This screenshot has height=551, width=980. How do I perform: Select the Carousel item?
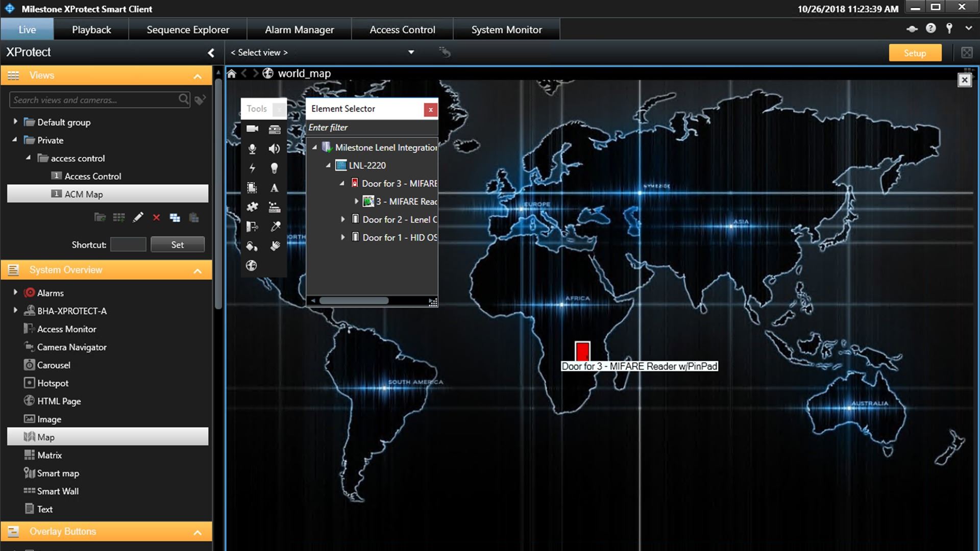tap(54, 365)
